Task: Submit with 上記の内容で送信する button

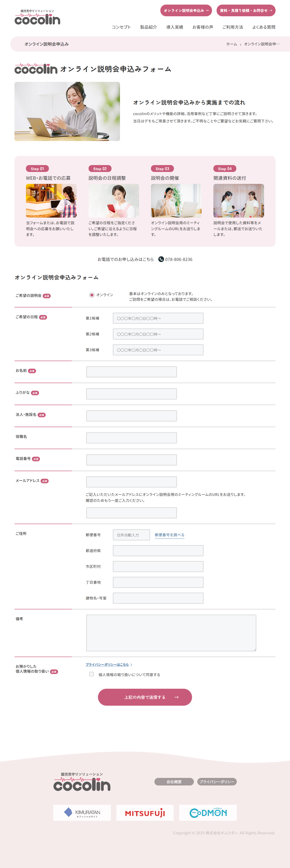Action: (145, 697)
